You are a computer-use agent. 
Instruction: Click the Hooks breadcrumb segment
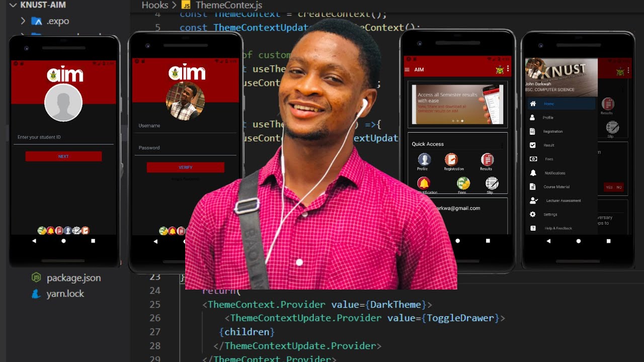point(155,5)
